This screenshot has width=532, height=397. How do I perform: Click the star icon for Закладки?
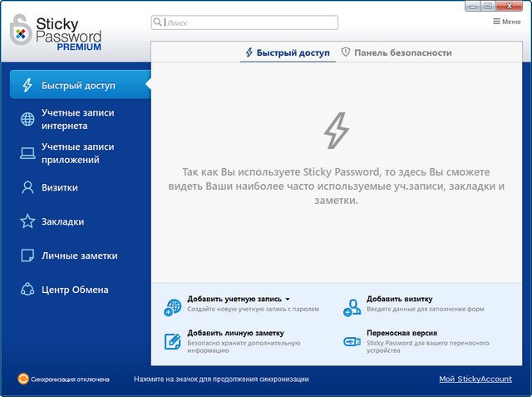point(27,221)
